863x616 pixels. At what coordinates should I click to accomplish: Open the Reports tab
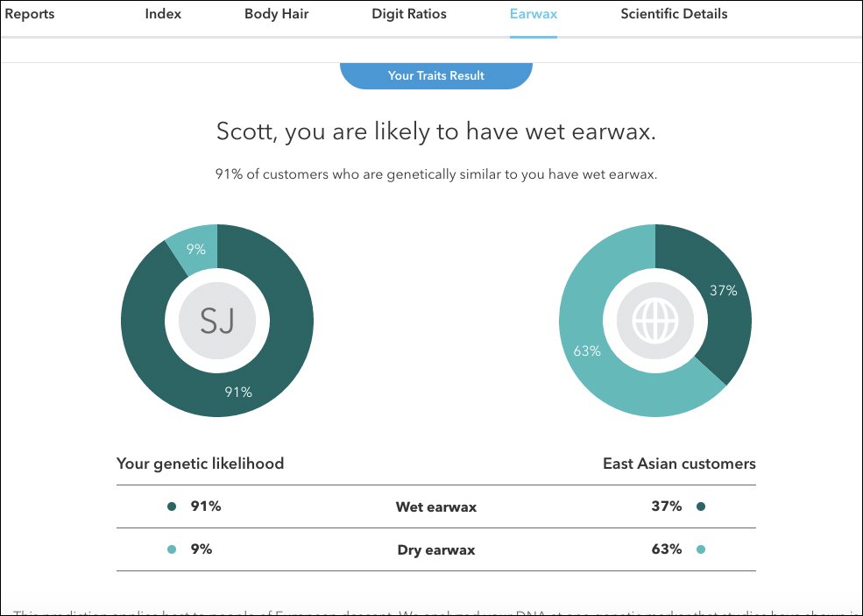pyautogui.click(x=30, y=14)
